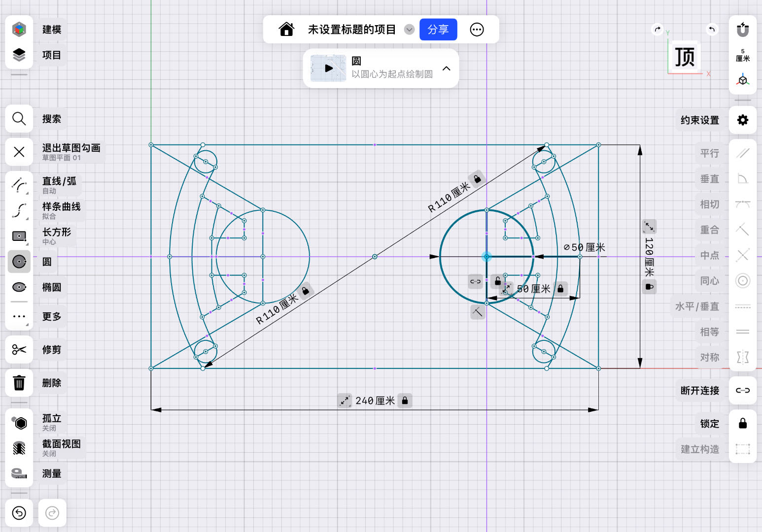Click the 建模 label button
The image size is (762, 532).
[x=52, y=30]
